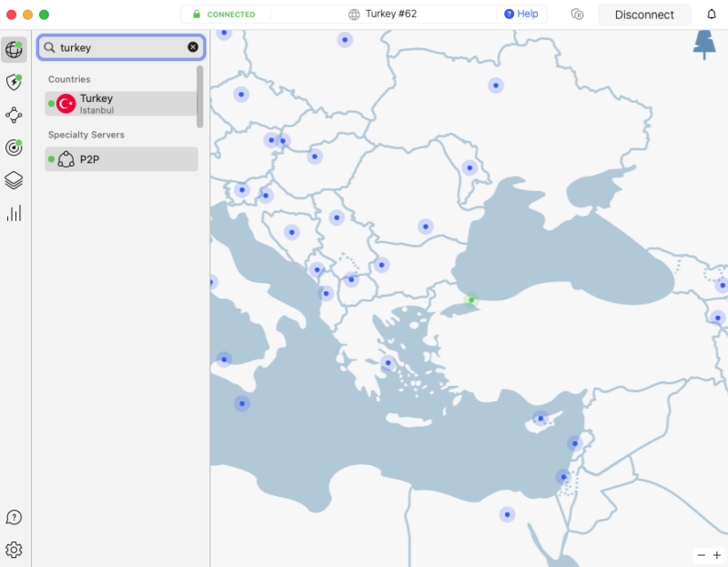728x567 pixels.
Task: Click the Israel server map pin
Action: (x=563, y=477)
